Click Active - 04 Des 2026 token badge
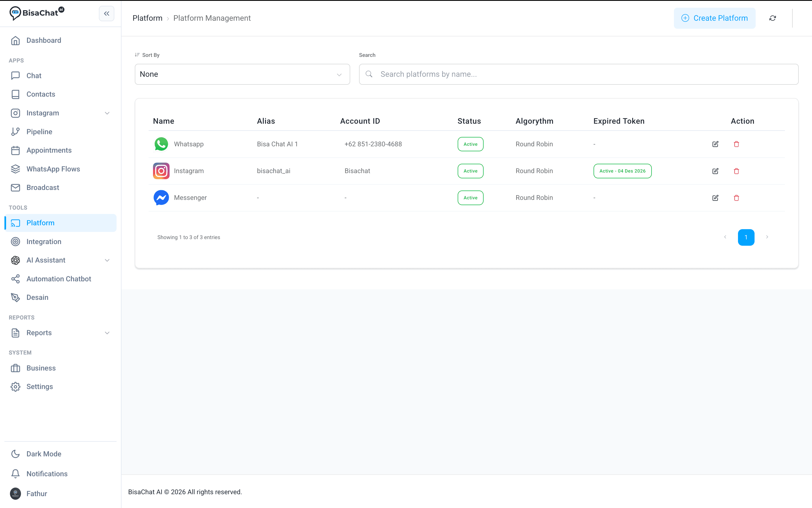Screen dimensions: 812x508 (x=622, y=171)
